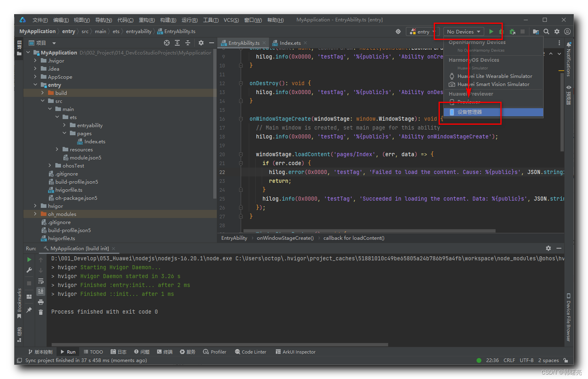588x379 pixels.
Task: Click 2 spaces indent setting in status bar
Action: click(548, 360)
